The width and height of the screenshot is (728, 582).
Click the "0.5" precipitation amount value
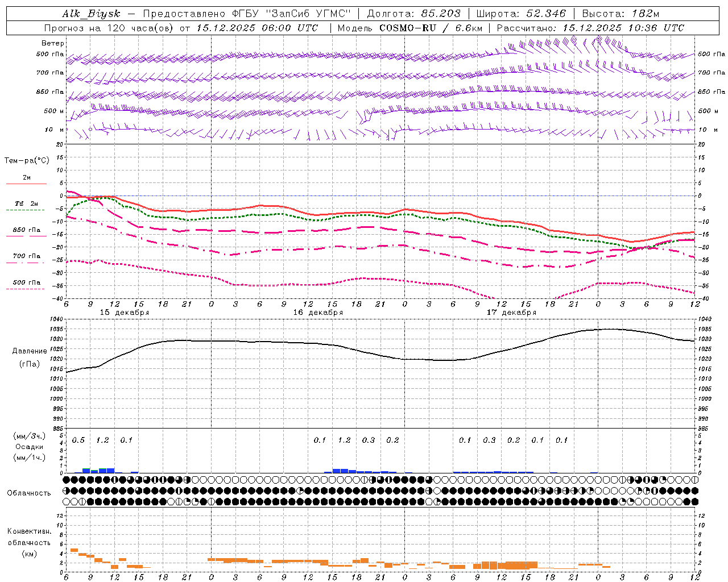78,440
